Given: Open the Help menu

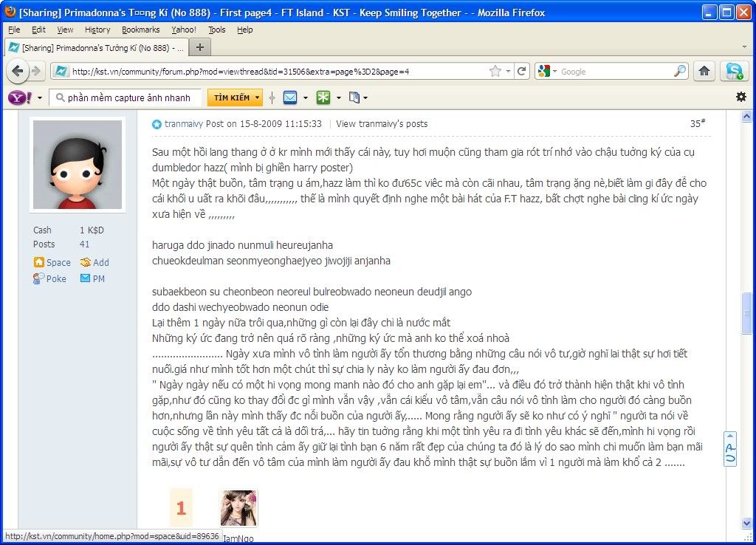Looking at the screenshot, I should (x=245, y=30).
